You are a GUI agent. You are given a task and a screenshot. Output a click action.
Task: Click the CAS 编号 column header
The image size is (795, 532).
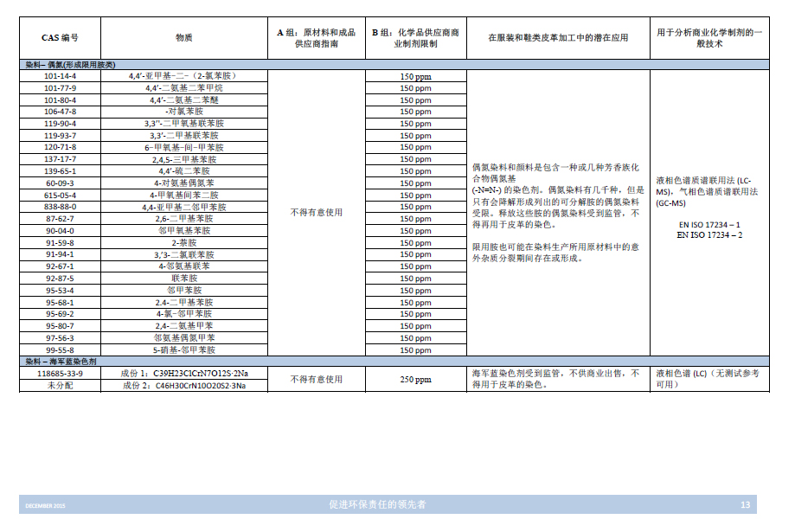(x=61, y=37)
